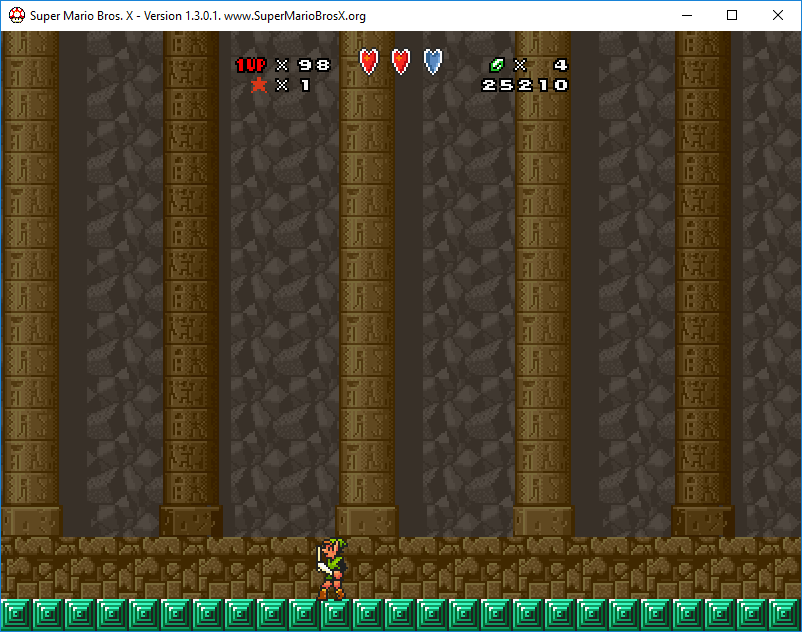Click the window title text
This screenshot has height=632, width=802.
[x=198, y=16]
